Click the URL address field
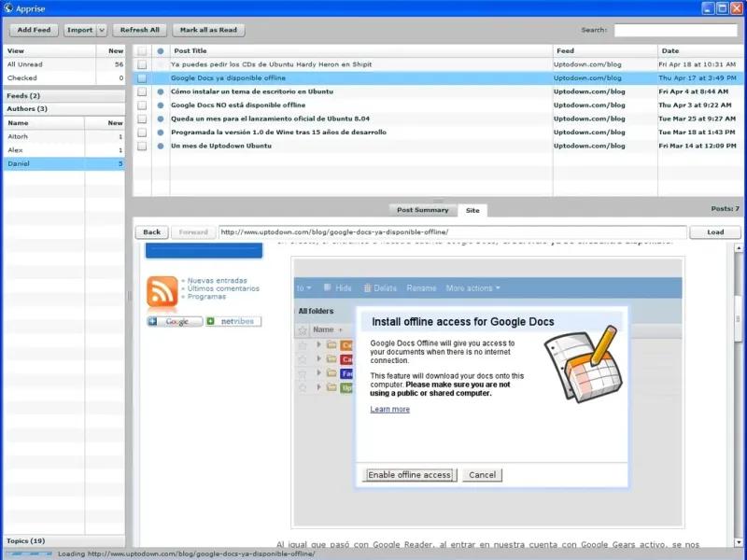The image size is (747, 560). click(452, 231)
